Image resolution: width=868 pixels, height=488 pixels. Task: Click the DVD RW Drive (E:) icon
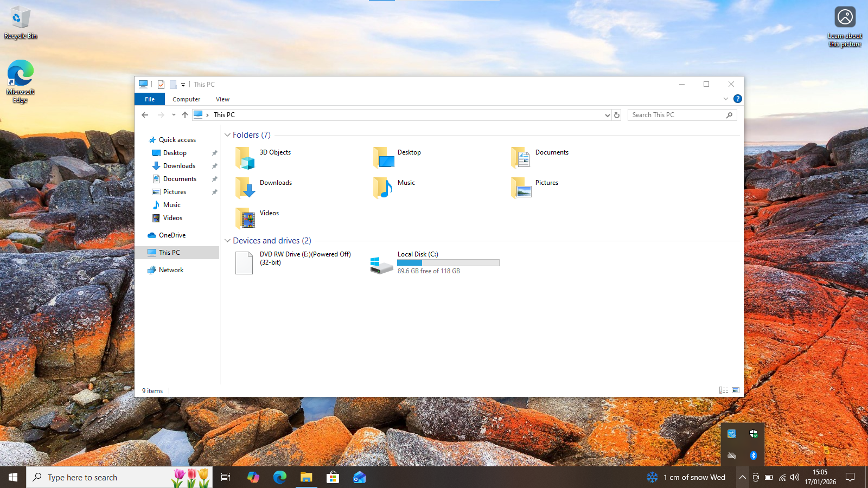pos(244,263)
